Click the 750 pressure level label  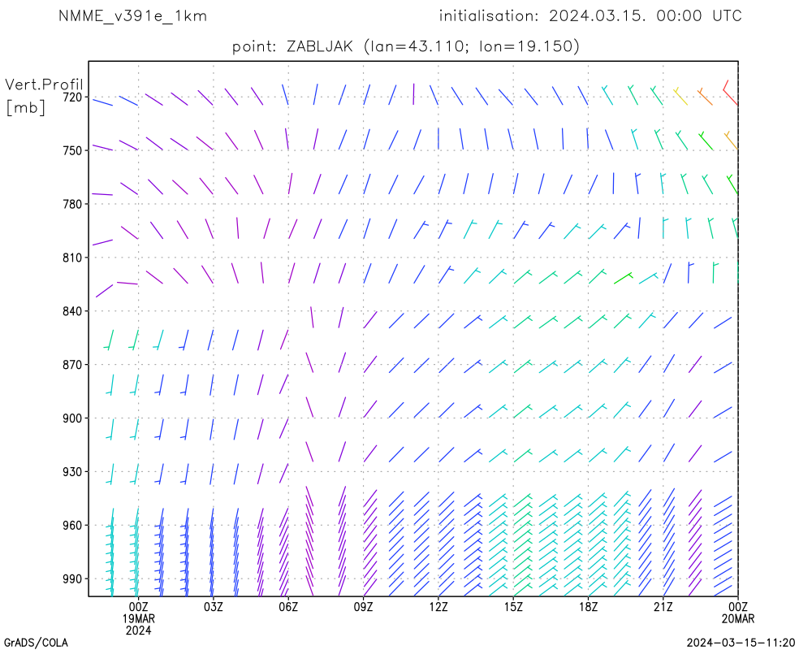(x=72, y=150)
